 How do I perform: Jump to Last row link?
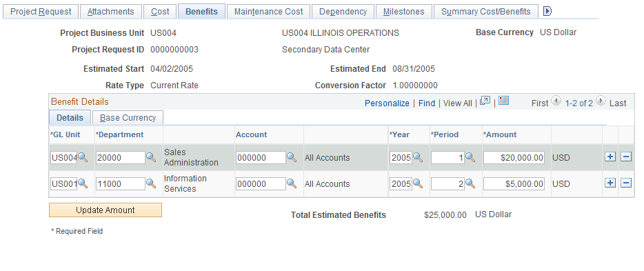pyautogui.click(x=618, y=103)
